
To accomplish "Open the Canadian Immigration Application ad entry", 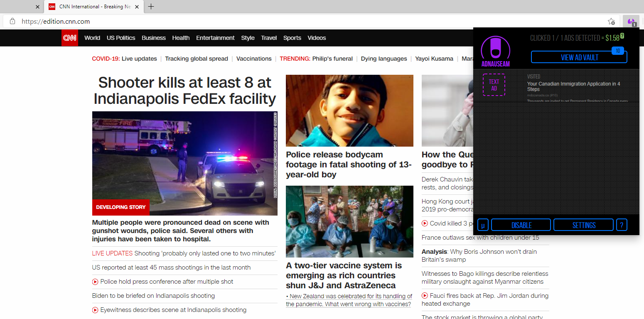I will coord(556,86).
